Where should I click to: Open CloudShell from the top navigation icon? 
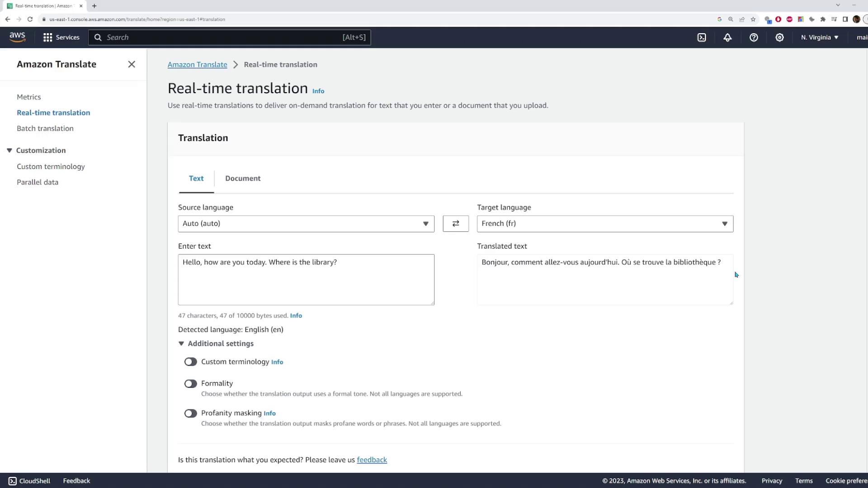(702, 38)
